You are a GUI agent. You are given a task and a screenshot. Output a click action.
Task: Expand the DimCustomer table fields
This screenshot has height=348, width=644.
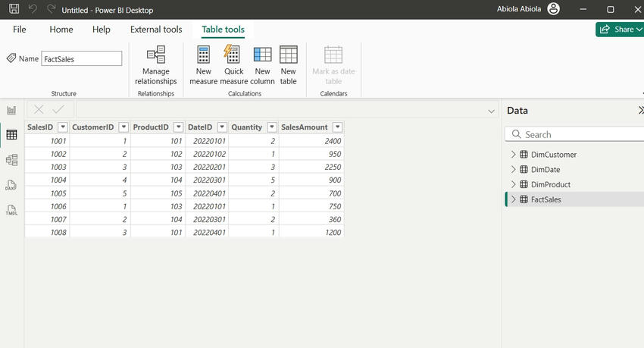coord(513,155)
